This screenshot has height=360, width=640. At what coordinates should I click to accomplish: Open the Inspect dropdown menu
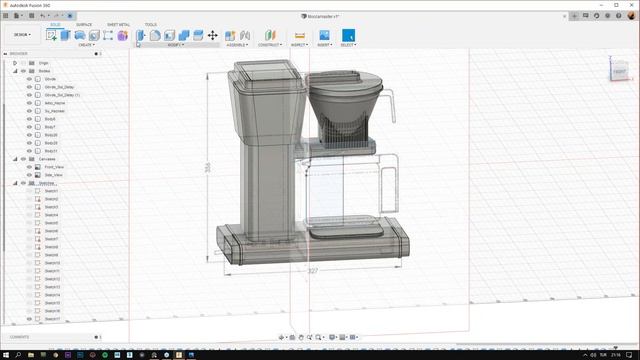click(300, 44)
